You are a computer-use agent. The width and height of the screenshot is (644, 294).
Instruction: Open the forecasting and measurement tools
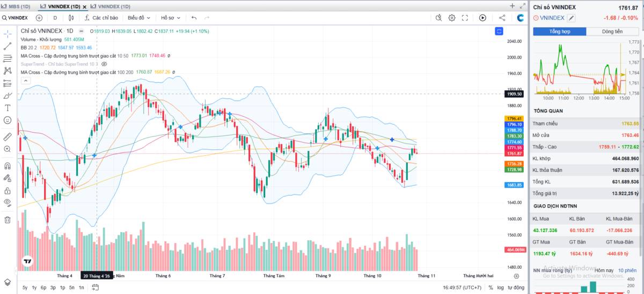point(8,83)
